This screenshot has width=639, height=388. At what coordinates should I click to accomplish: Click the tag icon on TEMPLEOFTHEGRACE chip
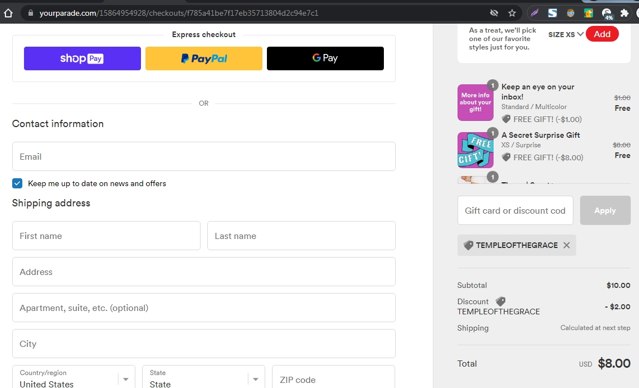coord(468,245)
